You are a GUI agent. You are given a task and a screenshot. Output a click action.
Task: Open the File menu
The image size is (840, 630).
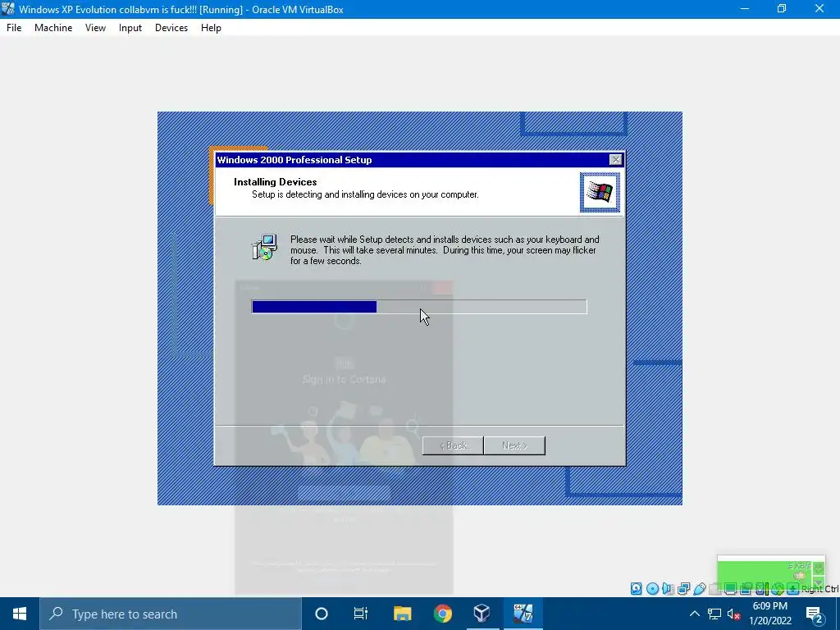click(x=14, y=28)
